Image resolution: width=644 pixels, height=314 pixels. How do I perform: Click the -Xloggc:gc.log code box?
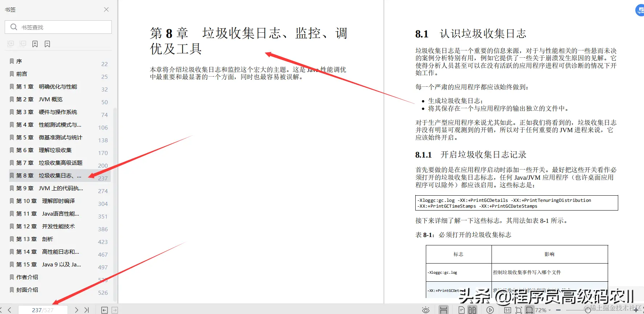pyautogui.click(x=517, y=203)
